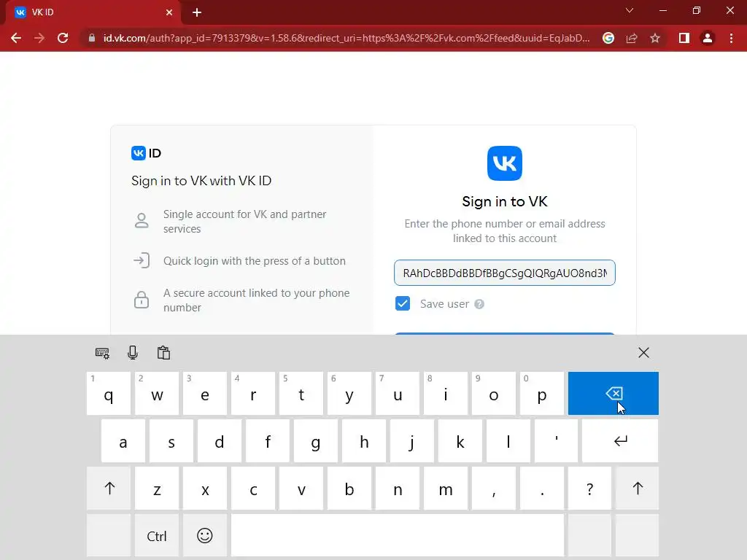Tap the question mark key
Screen dimensions: 747x560
click(589, 488)
